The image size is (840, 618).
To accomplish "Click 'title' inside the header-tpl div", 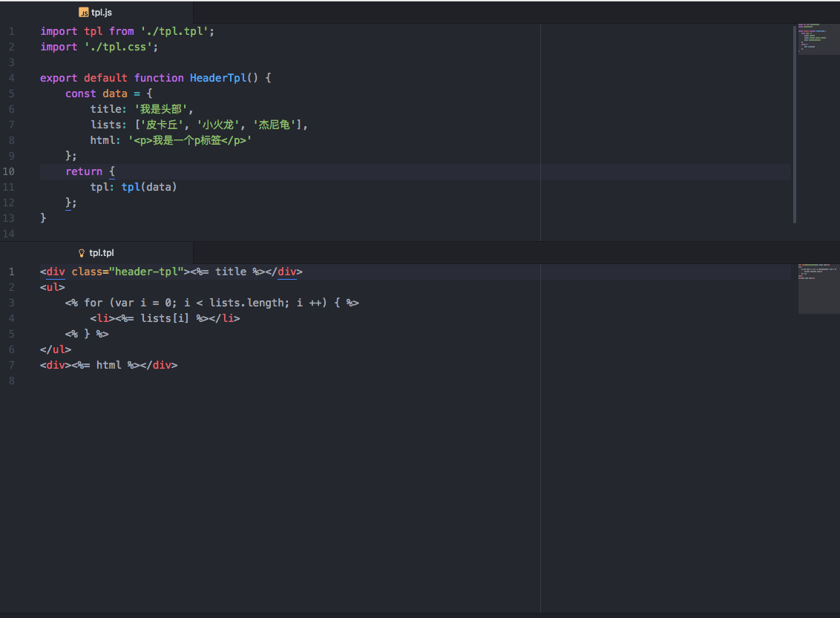I will tap(231, 272).
